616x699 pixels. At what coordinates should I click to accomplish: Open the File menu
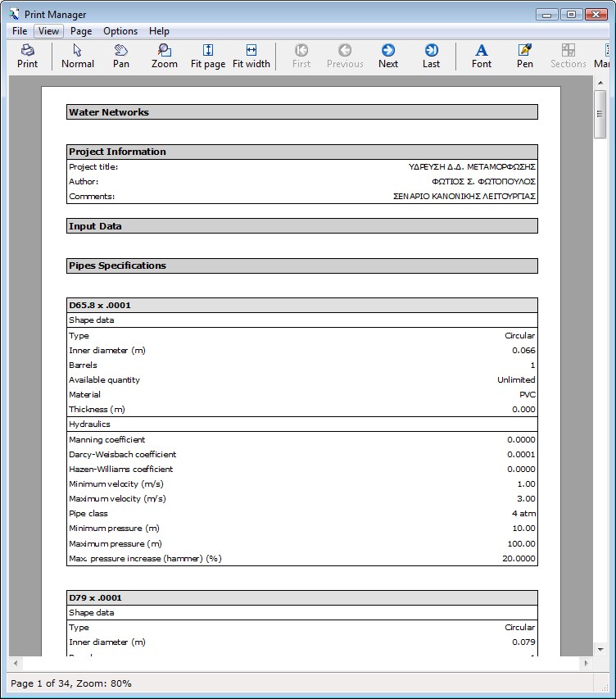point(20,31)
